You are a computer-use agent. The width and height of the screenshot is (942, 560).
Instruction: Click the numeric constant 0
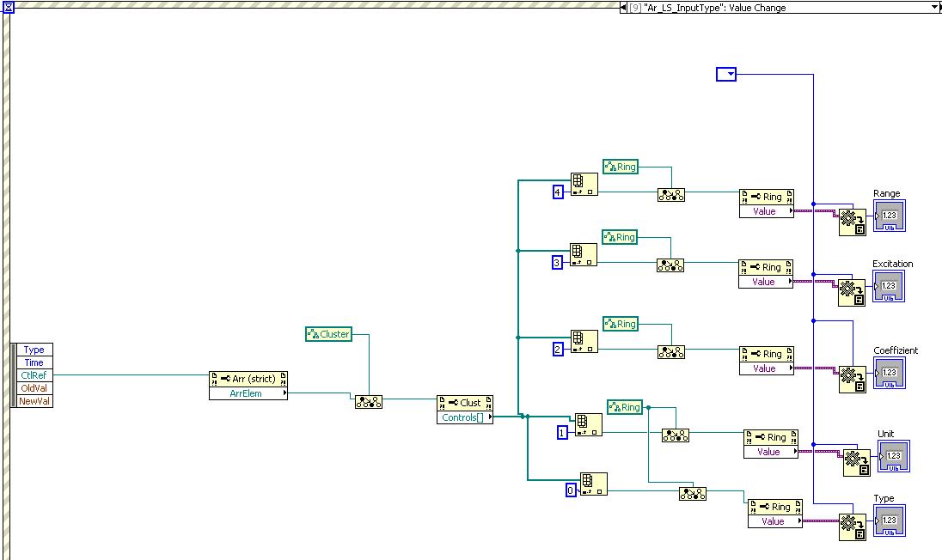click(x=571, y=490)
